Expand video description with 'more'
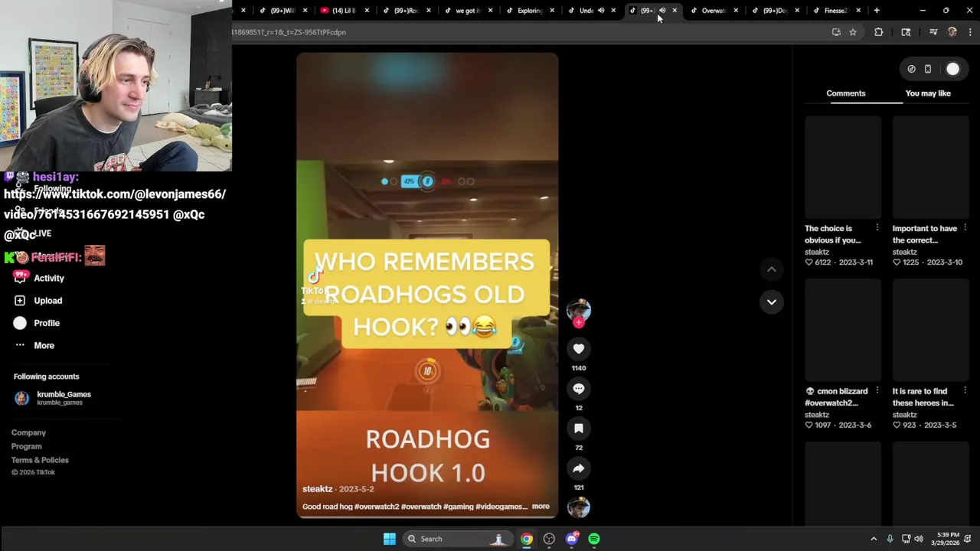 (x=541, y=507)
